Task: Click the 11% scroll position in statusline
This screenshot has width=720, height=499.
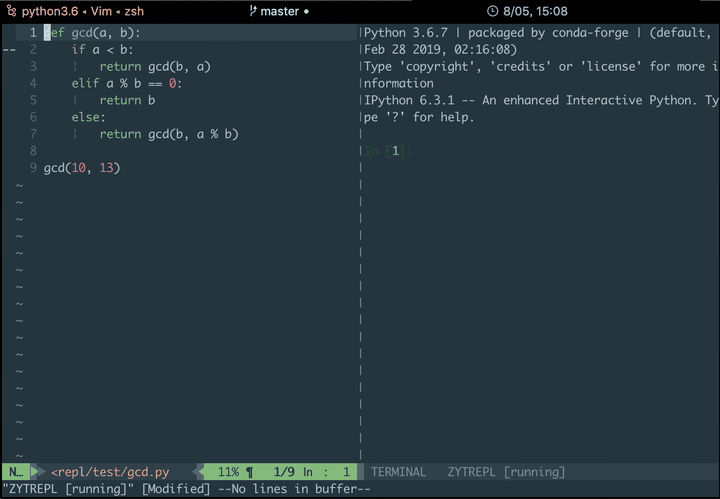Action: (228, 472)
